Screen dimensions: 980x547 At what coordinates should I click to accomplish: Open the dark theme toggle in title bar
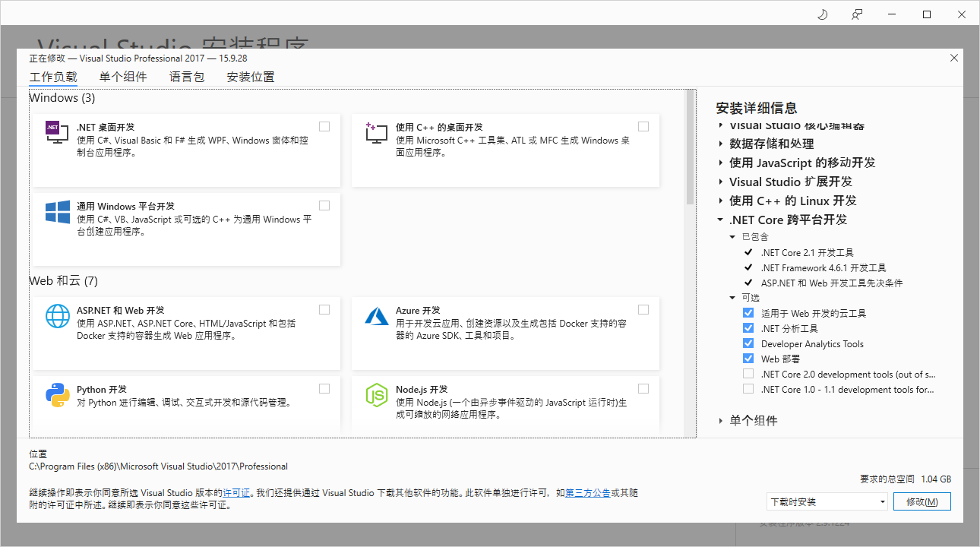point(822,14)
